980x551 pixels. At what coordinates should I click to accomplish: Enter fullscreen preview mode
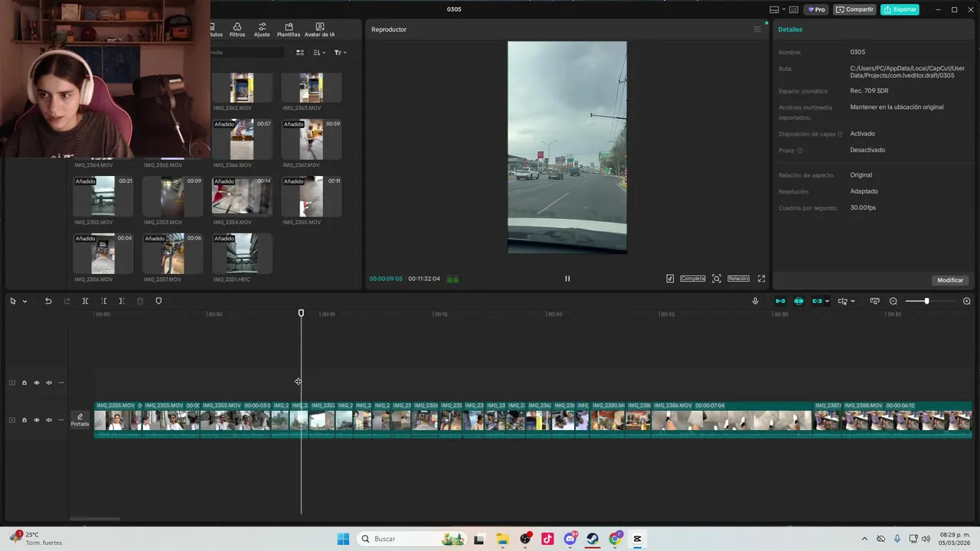coord(762,279)
